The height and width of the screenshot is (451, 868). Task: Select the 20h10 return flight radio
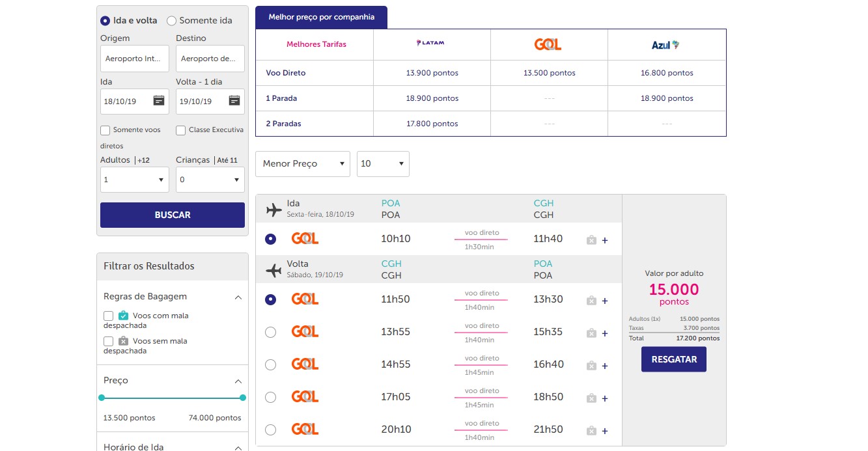(271, 430)
